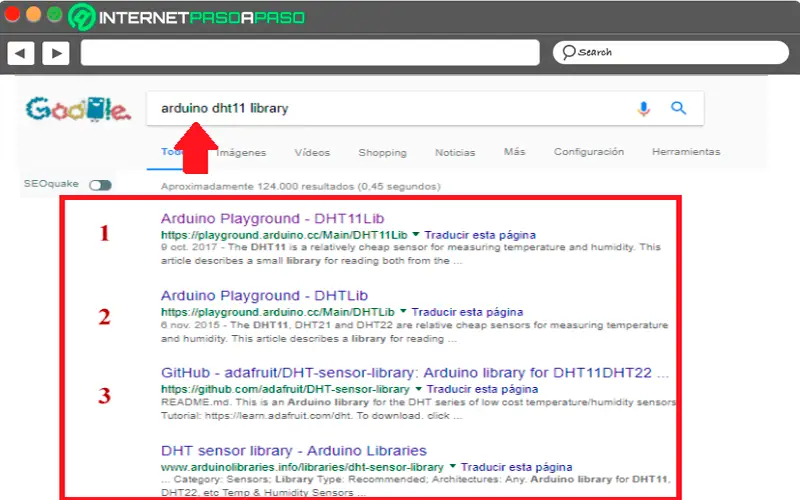Open Arduino Playground - DHT11Lib result

point(272,218)
